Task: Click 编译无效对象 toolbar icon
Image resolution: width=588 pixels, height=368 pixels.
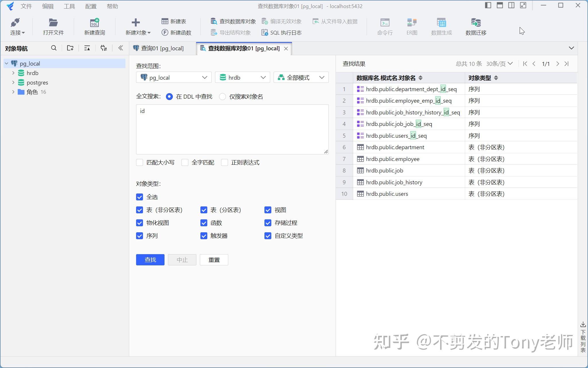Action: 281,21
